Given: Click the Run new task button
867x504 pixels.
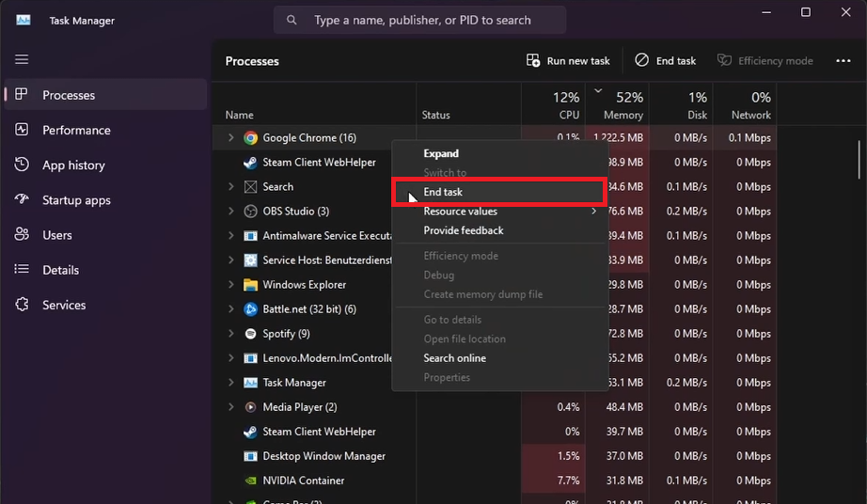Looking at the screenshot, I should 568,61.
